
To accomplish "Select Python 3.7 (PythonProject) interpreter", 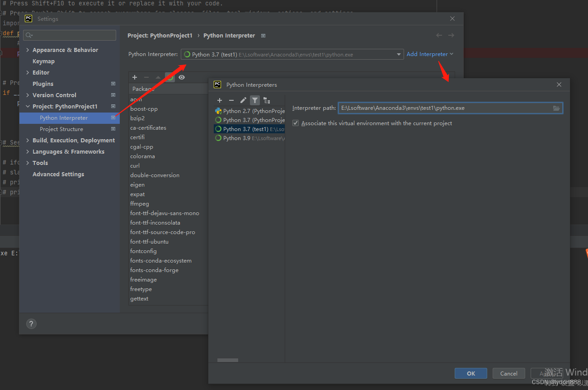I will tap(249, 120).
